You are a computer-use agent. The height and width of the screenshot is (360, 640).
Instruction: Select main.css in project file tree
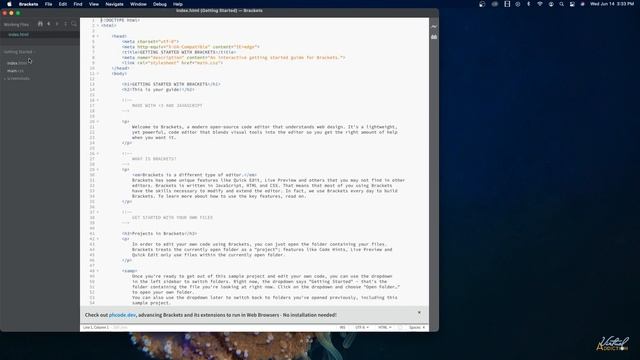tap(15, 71)
